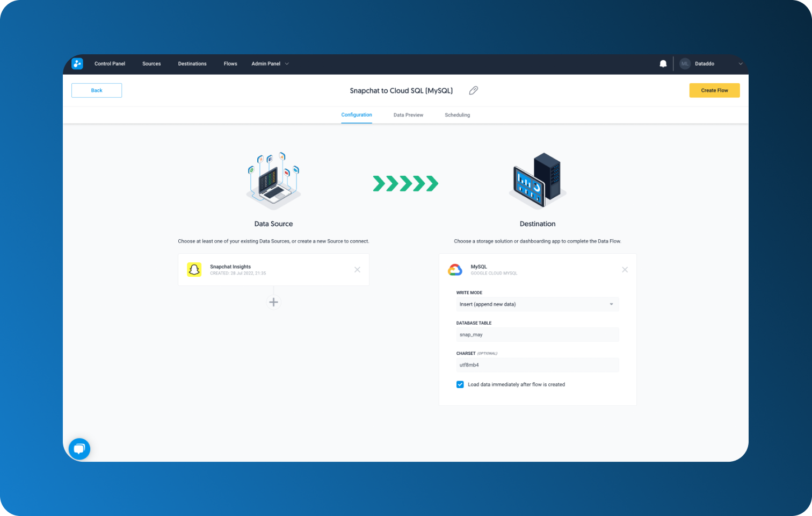Click the flow title Snapchat to Cloud SQL
Image resolution: width=812 pixels, height=516 pixels.
(x=401, y=90)
